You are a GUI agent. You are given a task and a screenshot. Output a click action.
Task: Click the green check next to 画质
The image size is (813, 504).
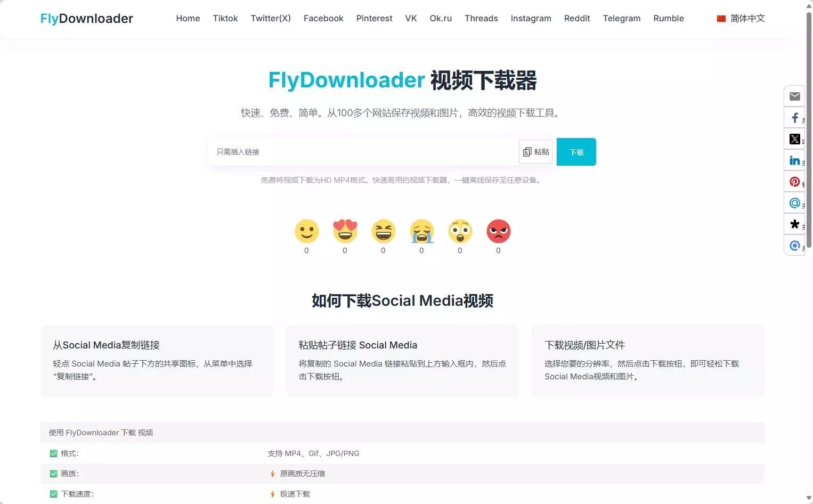tap(53, 474)
